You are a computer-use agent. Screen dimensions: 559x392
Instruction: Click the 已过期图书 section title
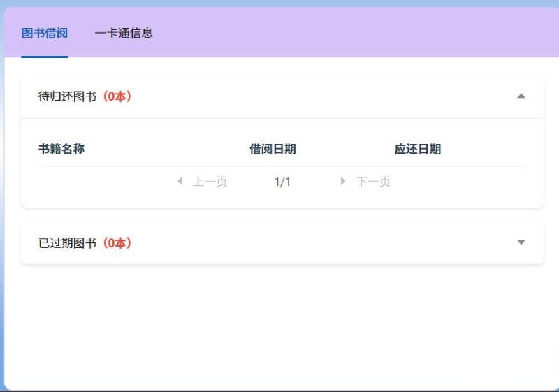pos(67,243)
